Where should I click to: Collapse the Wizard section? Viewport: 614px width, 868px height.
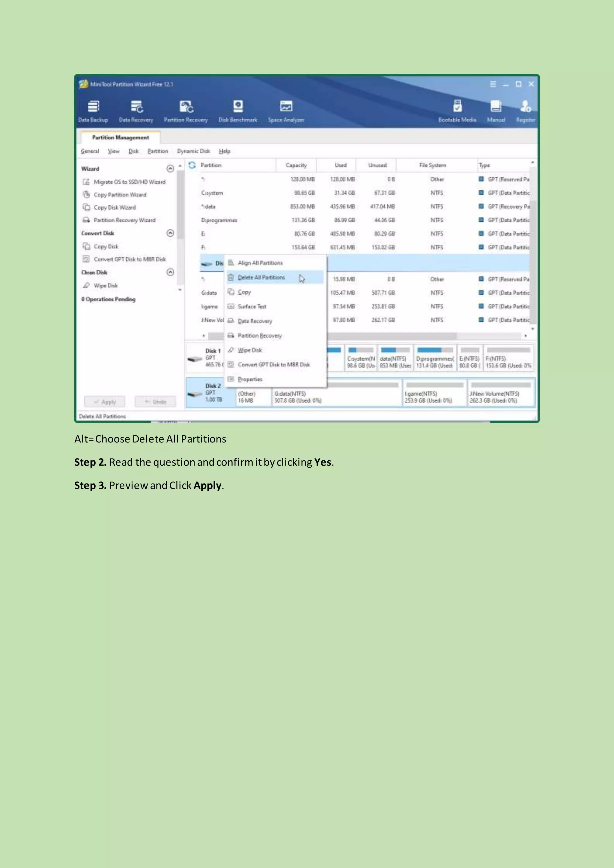pyautogui.click(x=170, y=169)
